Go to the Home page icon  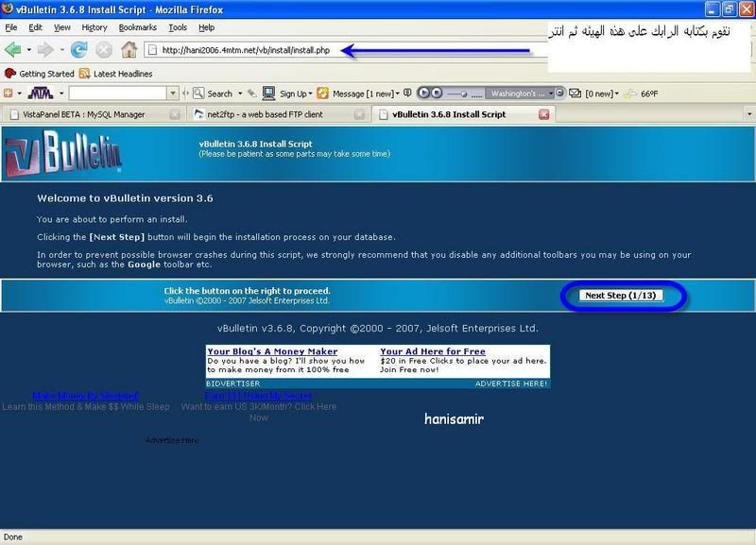click(129, 49)
